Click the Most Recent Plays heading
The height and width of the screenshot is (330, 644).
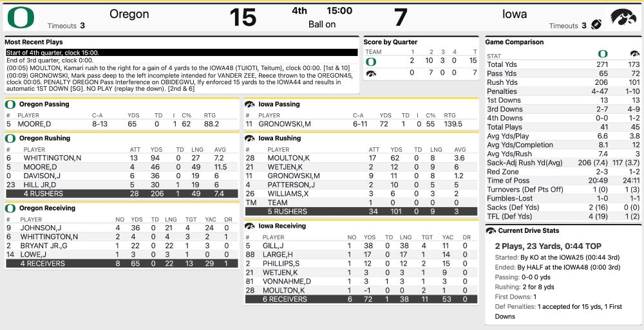tap(33, 42)
